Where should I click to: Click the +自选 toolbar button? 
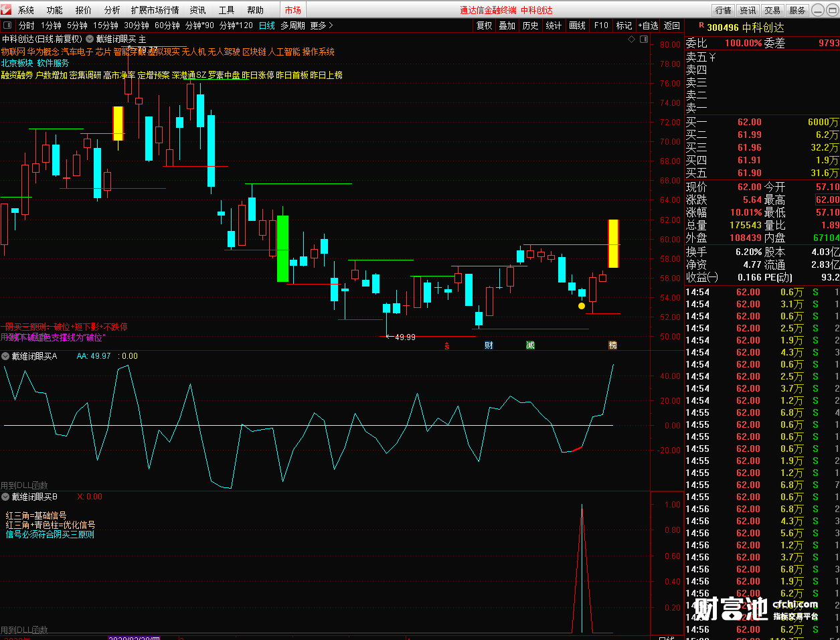click(x=648, y=25)
